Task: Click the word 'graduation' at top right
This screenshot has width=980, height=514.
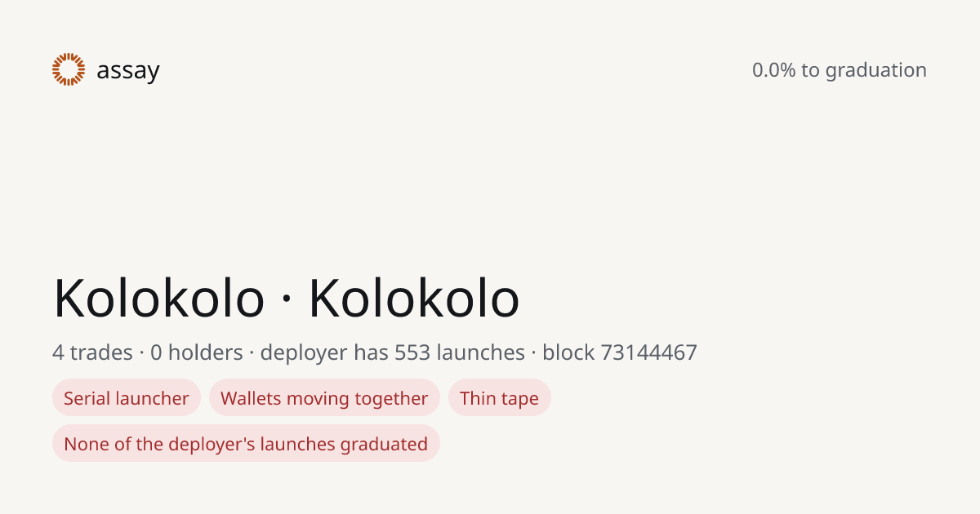Action: [876, 71]
